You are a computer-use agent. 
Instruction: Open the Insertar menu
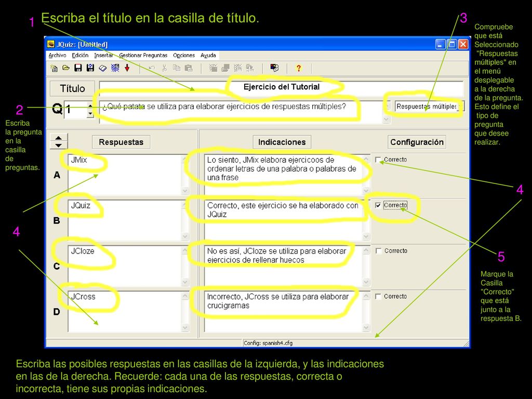coord(103,55)
